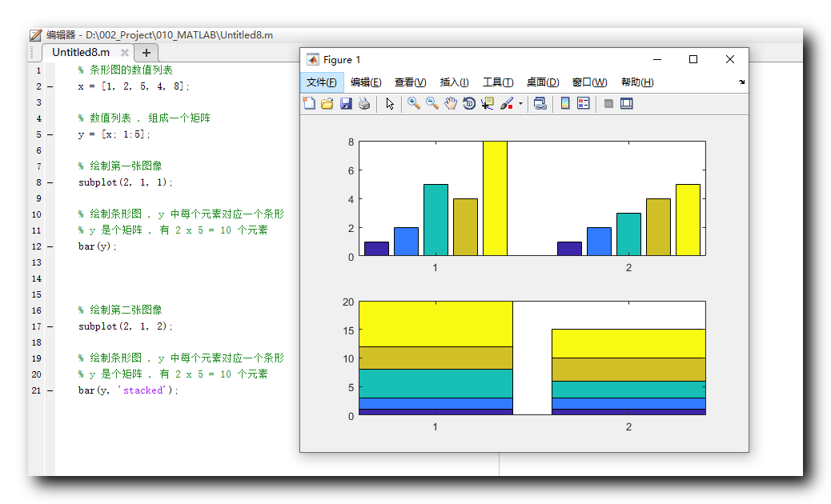This screenshot has height=504, width=831.
Task: Select the Rotate 3D tool
Action: [469, 103]
